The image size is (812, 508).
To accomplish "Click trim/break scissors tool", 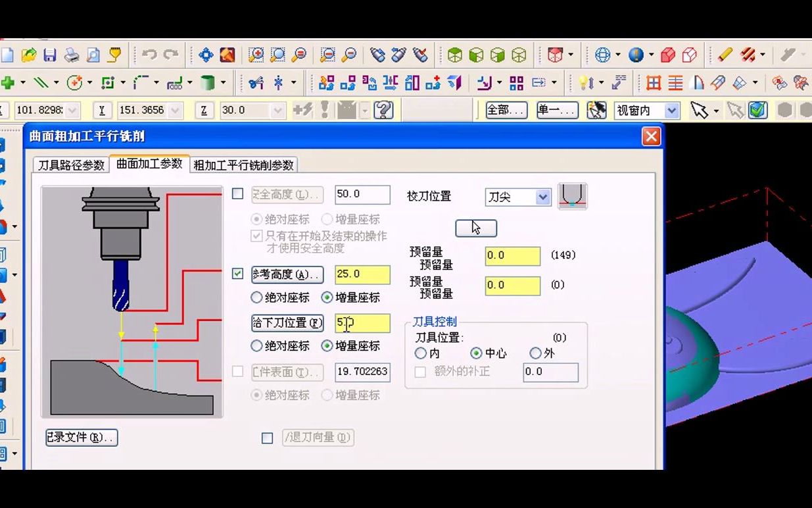I will pyautogui.click(x=256, y=83).
